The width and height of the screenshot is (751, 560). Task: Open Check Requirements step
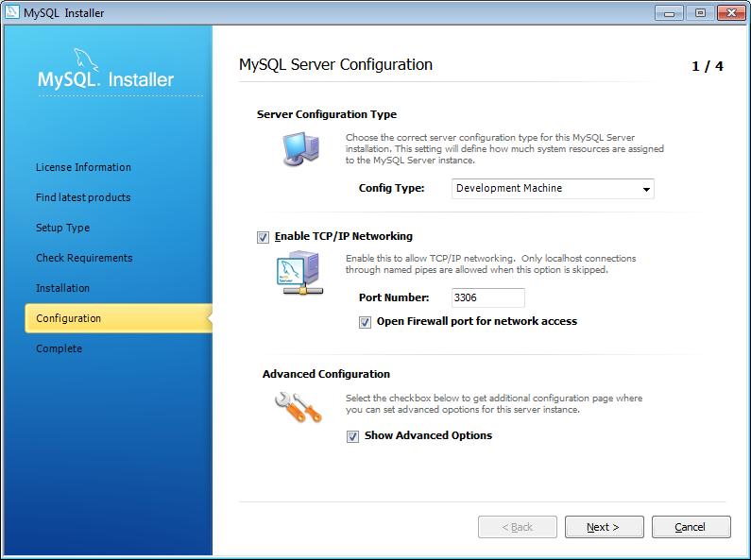pyautogui.click(x=84, y=258)
